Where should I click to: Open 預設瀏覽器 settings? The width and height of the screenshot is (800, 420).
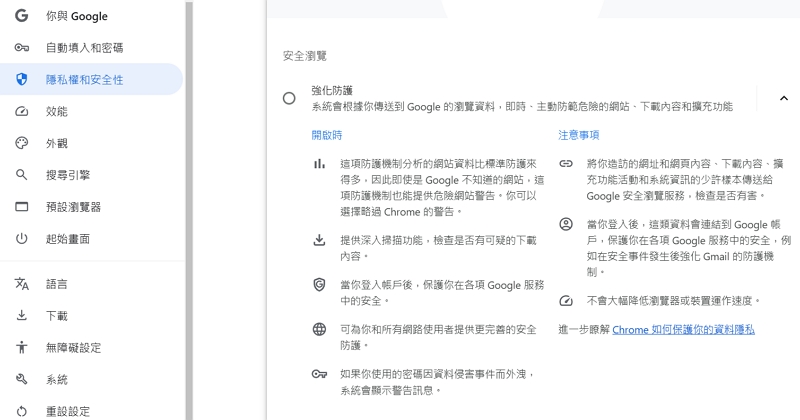(x=92, y=207)
